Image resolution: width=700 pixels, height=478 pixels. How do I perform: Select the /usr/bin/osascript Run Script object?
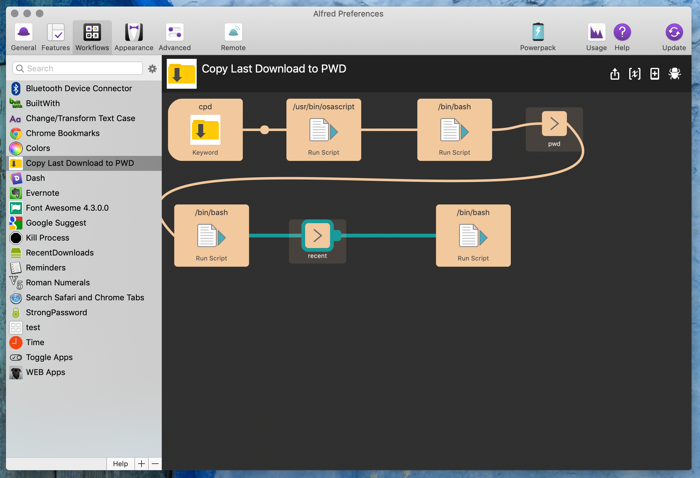pyautogui.click(x=324, y=130)
